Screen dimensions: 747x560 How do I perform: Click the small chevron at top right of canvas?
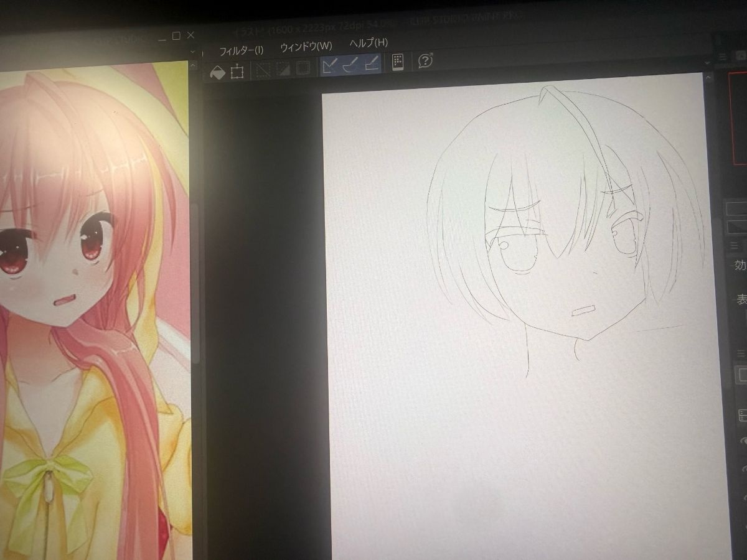(708, 62)
